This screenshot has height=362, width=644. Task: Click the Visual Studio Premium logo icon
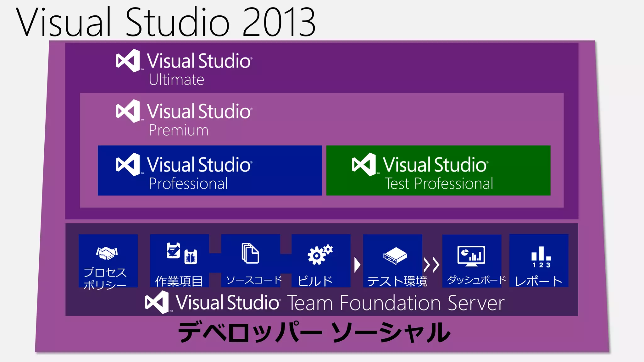click(128, 111)
